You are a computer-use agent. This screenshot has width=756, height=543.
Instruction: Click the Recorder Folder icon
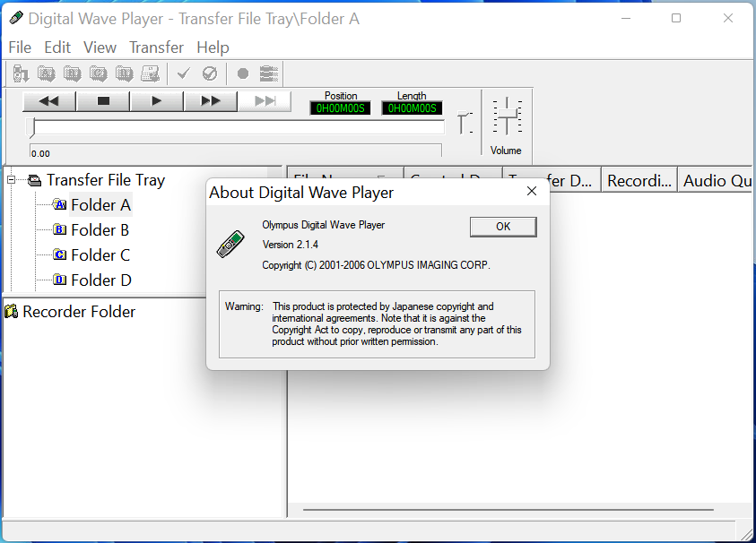[x=11, y=312]
